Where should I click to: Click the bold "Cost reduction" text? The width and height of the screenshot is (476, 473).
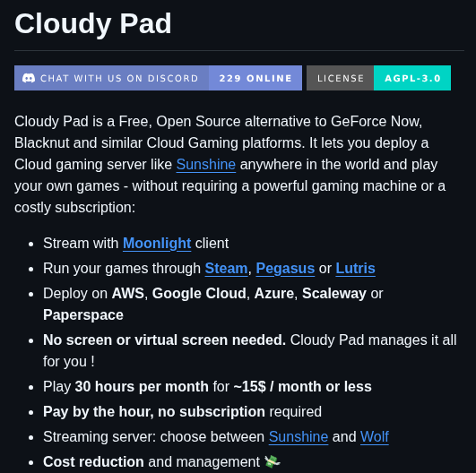[x=93, y=461]
